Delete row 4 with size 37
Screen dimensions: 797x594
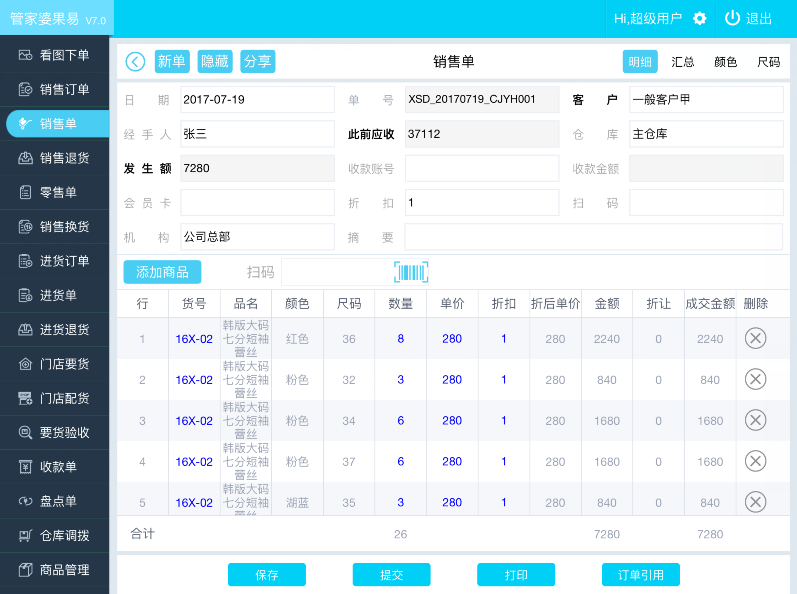[755, 461]
